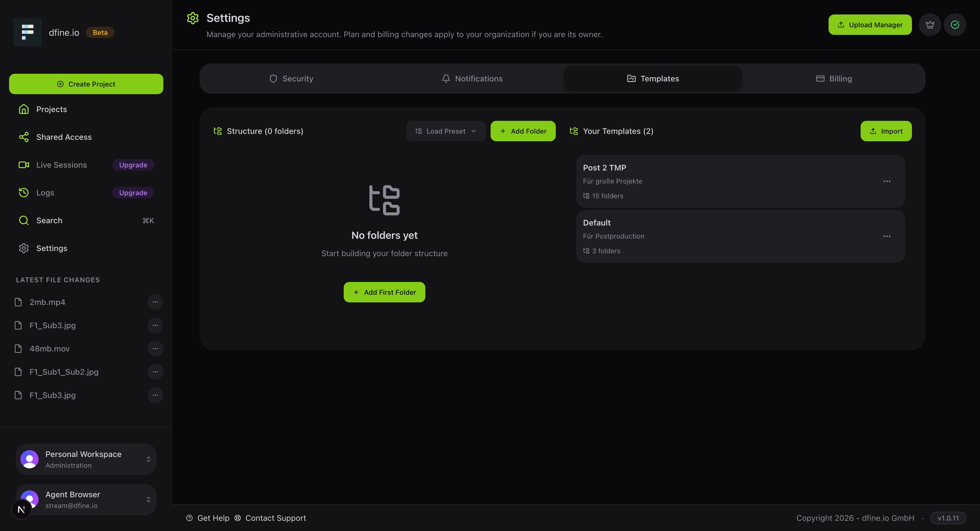Image resolution: width=980 pixels, height=531 pixels.
Task: Click the large empty folder structure icon
Action: tap(384, 200)
